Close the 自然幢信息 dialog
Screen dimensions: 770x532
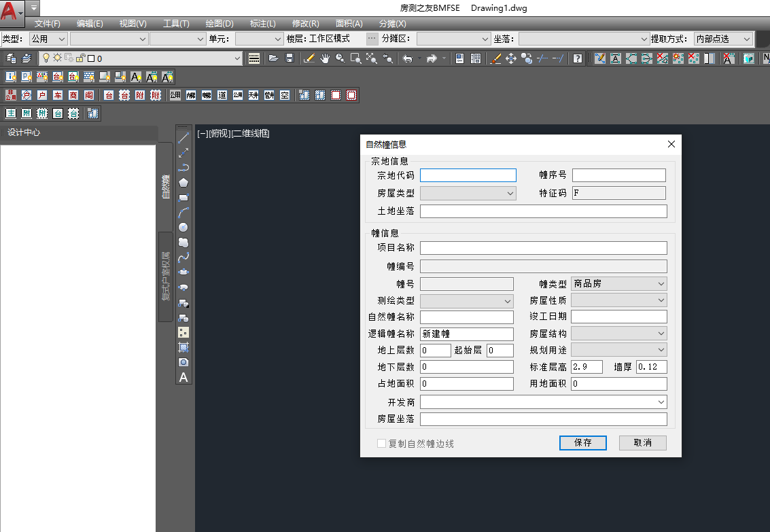click(671, 144)
